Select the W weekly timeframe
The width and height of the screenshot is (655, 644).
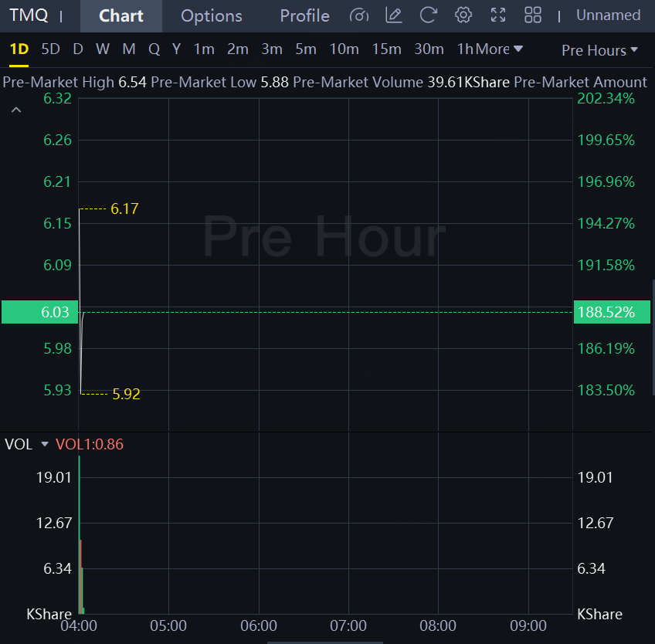[103, 49]
